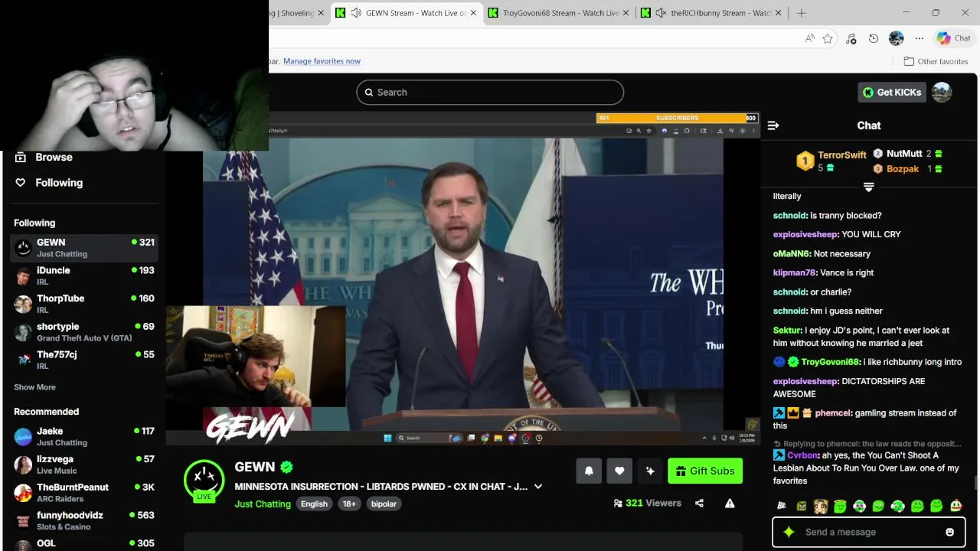980x551 pixels.
Task: Share the stream icon
Action: coord(699,503)
